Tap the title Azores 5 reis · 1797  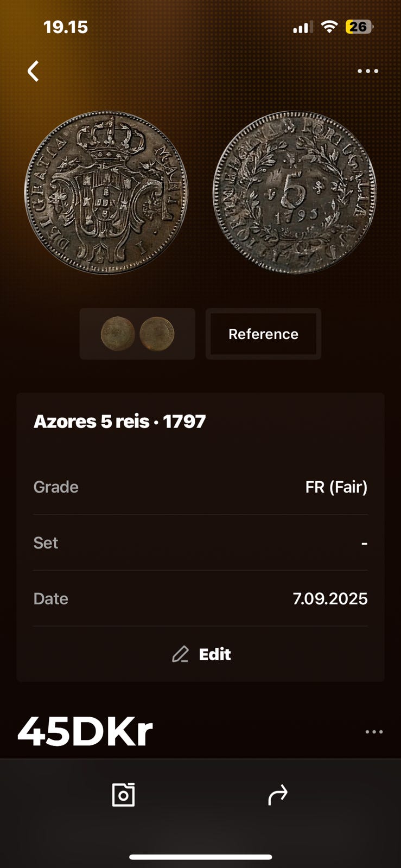120,422
